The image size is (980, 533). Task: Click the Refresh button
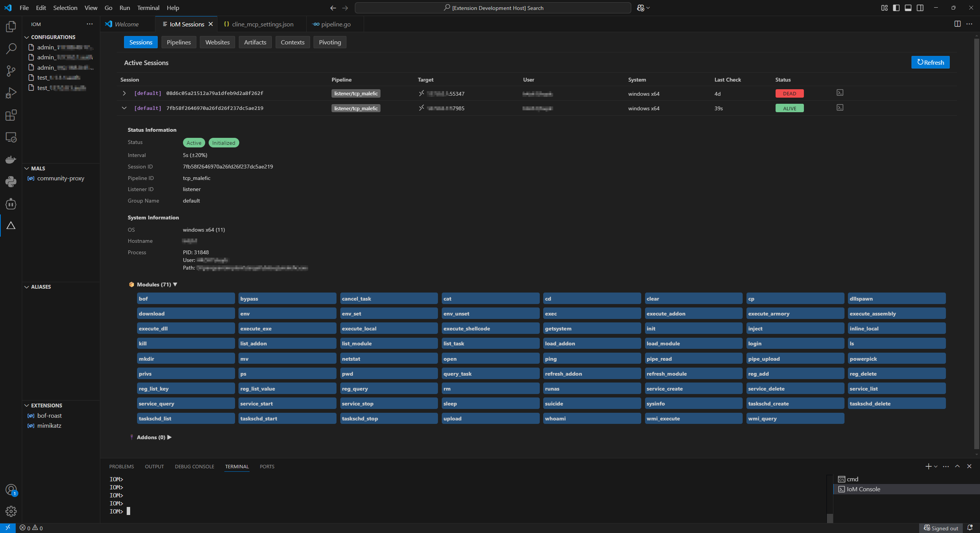tap(930, 62)
